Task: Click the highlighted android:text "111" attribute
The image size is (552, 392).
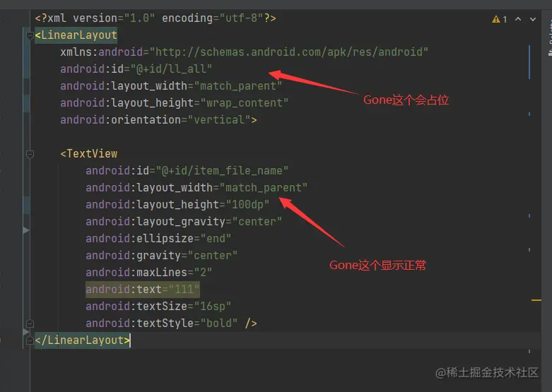Action: 143,290
